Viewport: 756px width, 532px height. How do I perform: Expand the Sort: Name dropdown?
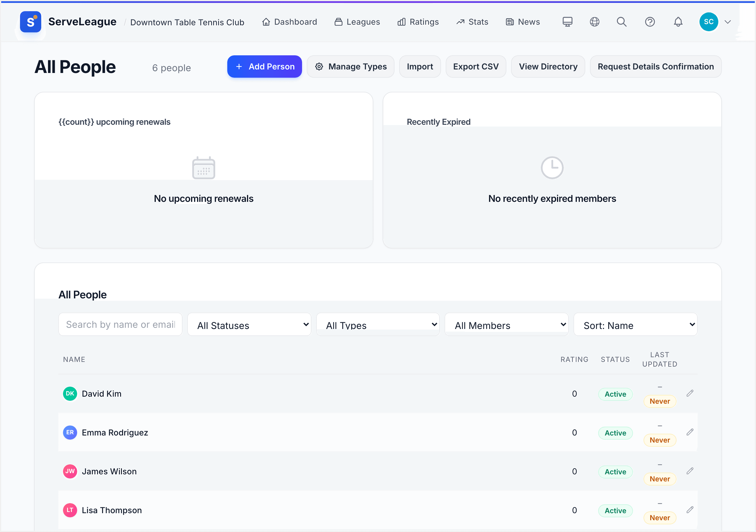[x=636, y=324]
